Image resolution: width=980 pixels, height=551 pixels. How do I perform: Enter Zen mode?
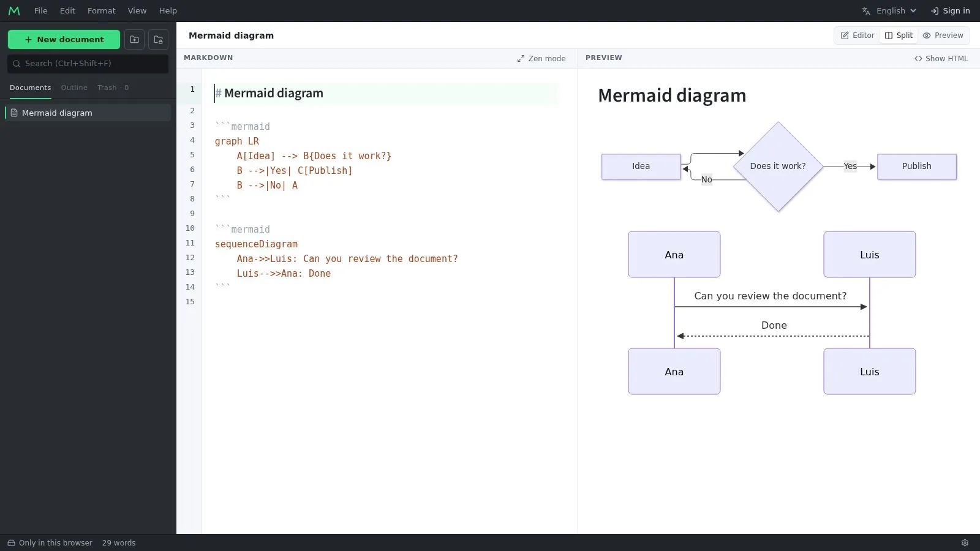pyautogui.click(x=541, y=59)
